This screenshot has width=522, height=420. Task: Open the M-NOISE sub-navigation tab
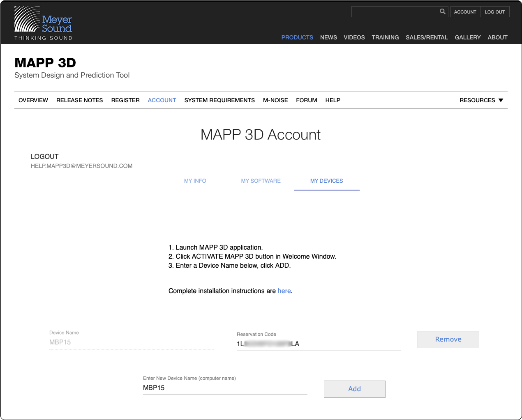click(x=275, y=100)
